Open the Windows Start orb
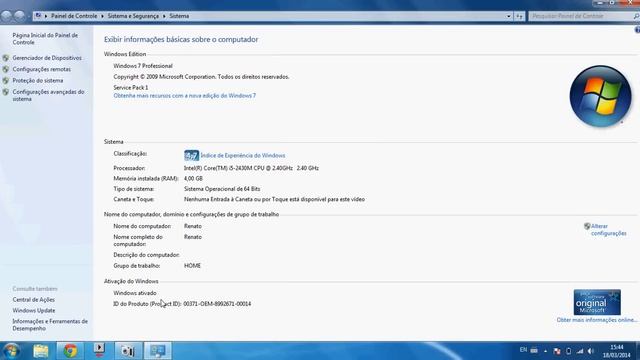This screenshot has height=360, width=640. [x=11, y=351]
